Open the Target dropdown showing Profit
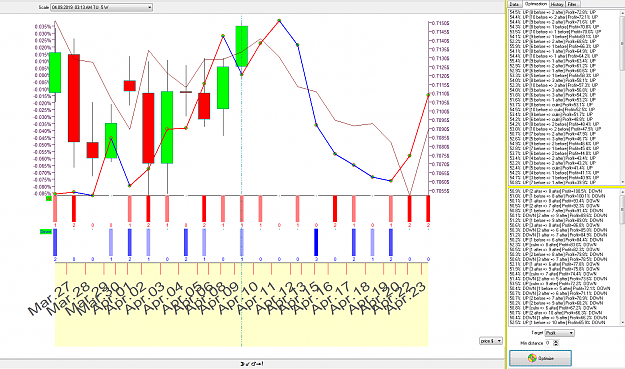The image size is (625, 369). pyautogui.click(x=560, y=333)
